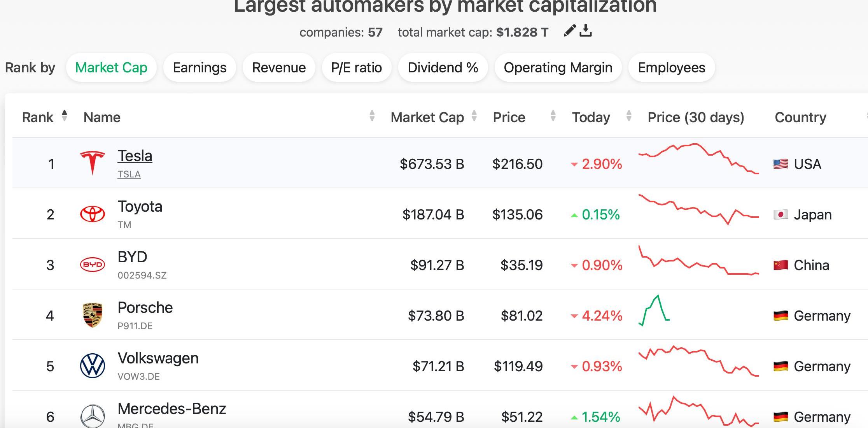Rank by Dividend %
Image resolution: width=868 pixels, height=428 pixels.
click(x=443, y=67)
